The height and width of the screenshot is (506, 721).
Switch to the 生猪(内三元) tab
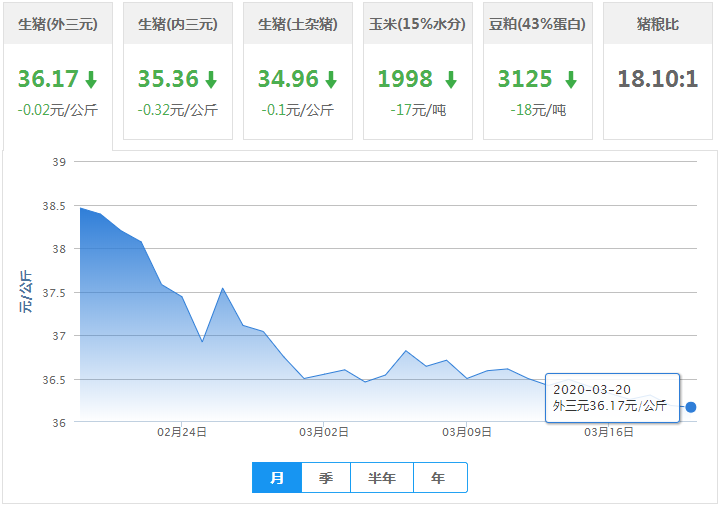pos(178,23)
